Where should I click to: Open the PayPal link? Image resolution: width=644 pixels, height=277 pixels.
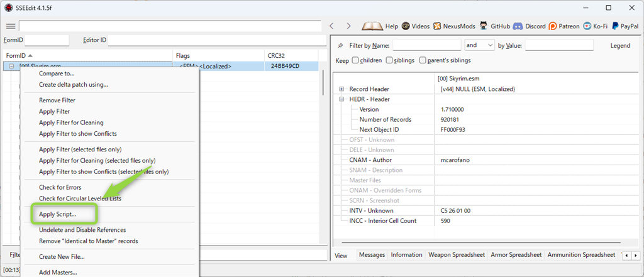(x=625, y=26)
